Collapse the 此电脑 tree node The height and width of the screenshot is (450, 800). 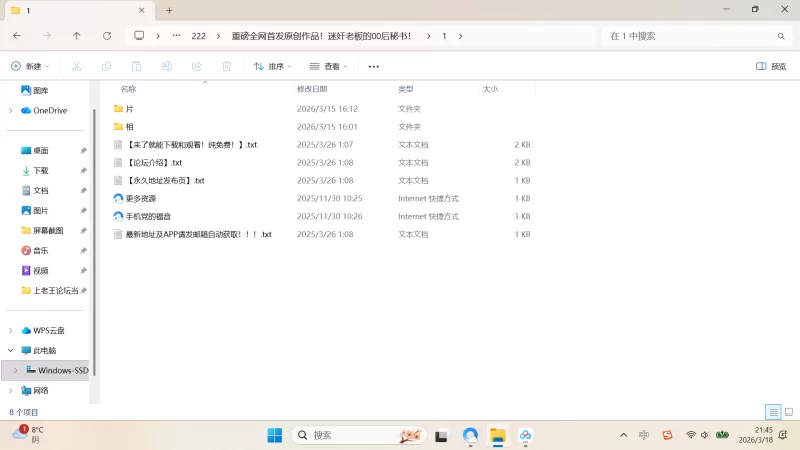(x=11, y=350)
